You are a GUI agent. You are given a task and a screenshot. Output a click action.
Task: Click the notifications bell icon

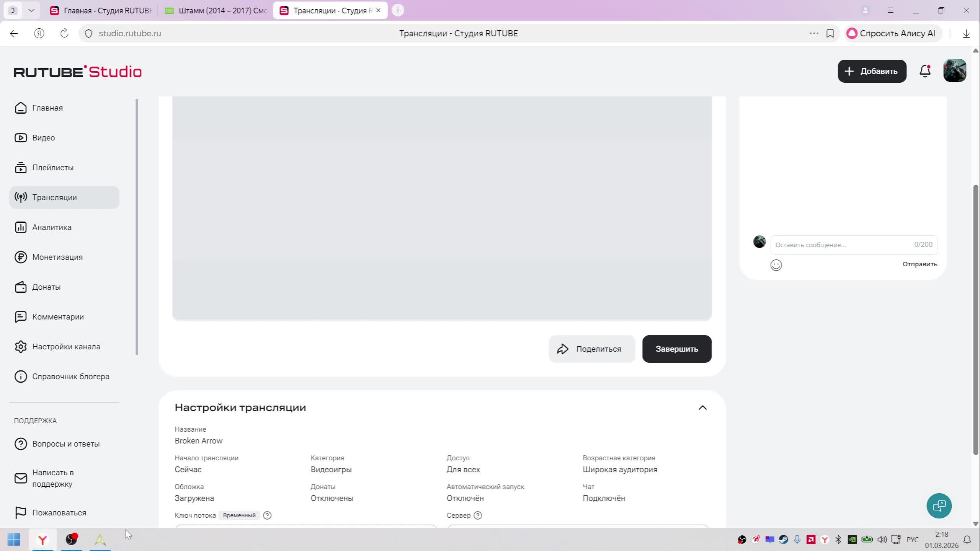pyautogui.click(x=925, y=71)
